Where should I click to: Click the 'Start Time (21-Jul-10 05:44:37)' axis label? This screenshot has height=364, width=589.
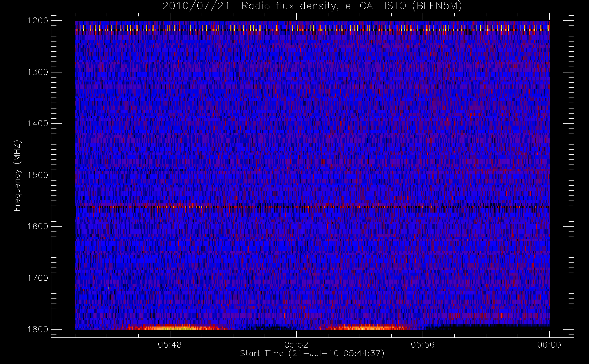pyautogui.click(x=312, y=353)
